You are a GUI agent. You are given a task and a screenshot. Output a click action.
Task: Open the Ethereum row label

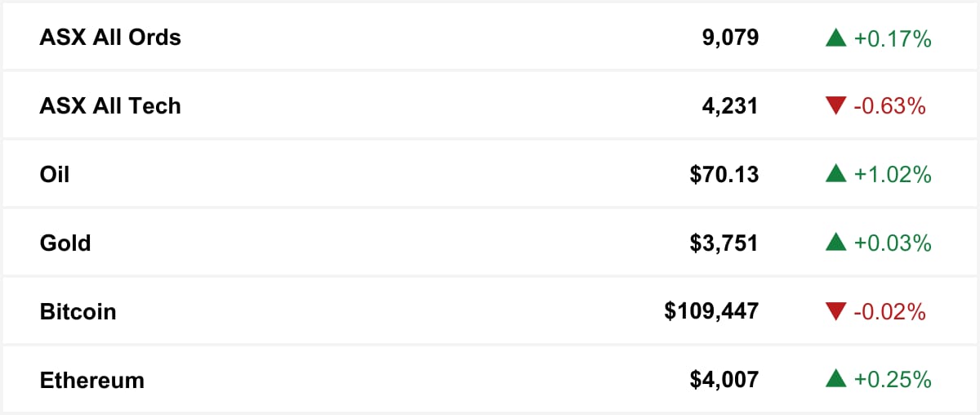point(91,381)
